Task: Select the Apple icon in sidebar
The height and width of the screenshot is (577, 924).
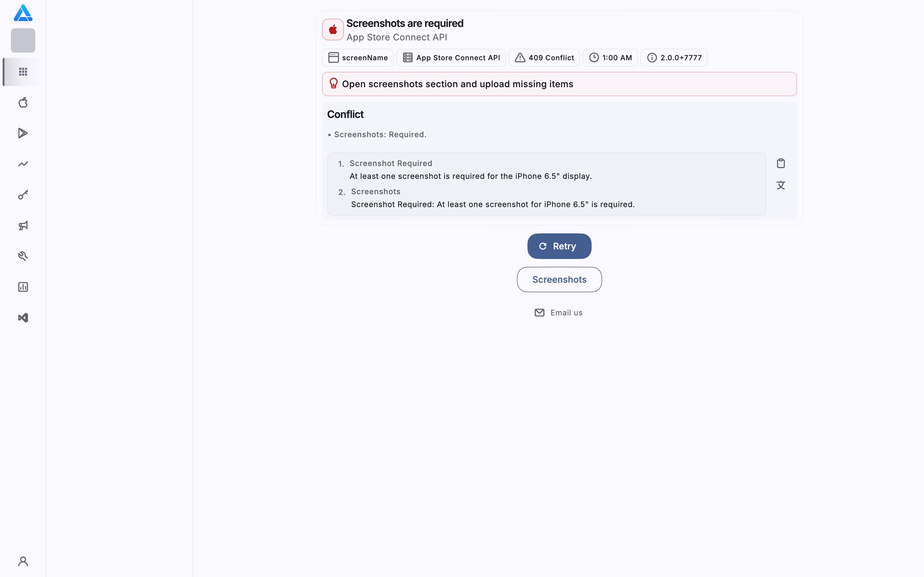Action: pyautogui.click(x=23, y=102)
